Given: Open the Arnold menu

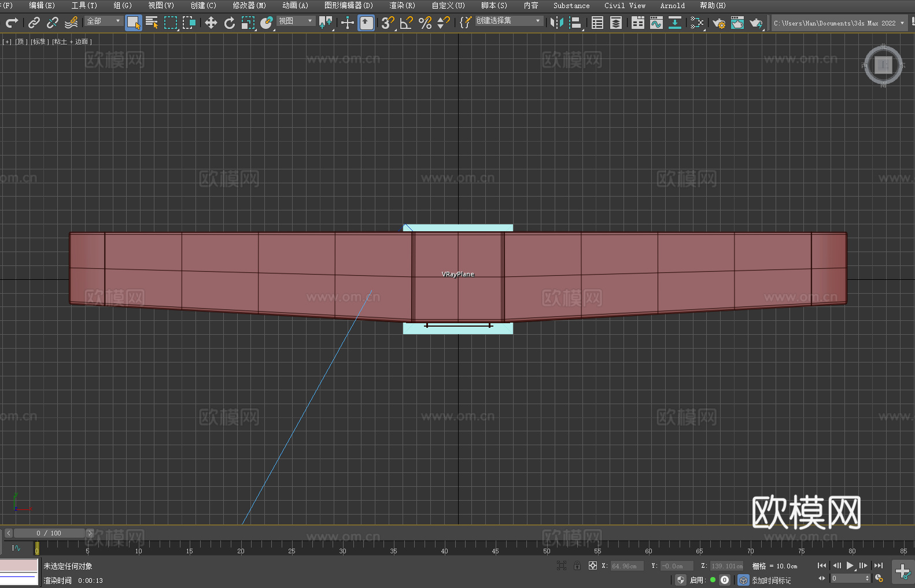Looking at the screenshot, I should 673,5.
